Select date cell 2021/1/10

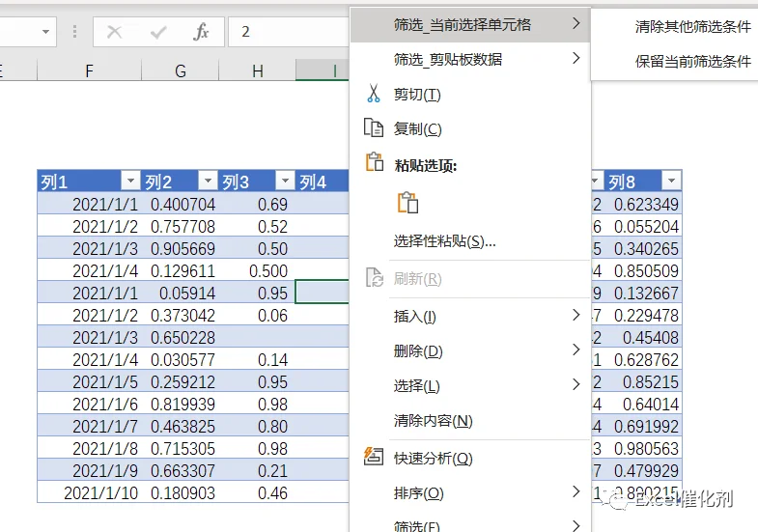click(90, 492)
